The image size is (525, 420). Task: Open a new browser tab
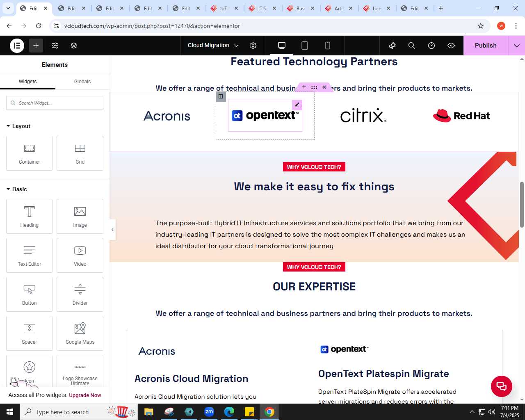point(441,8)
